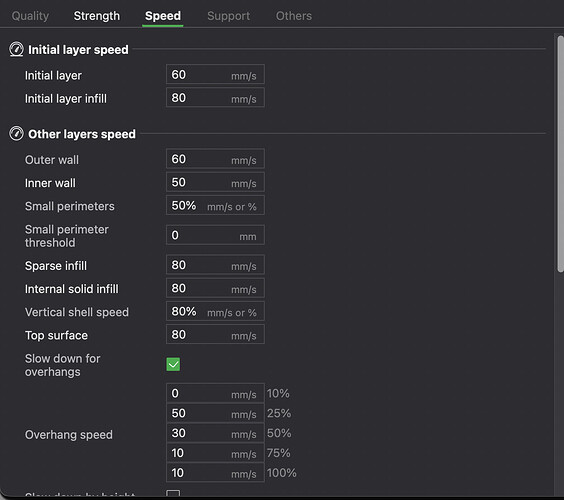
Task: Click the Outer wall speed field
Action: click(x=215, y=159)
